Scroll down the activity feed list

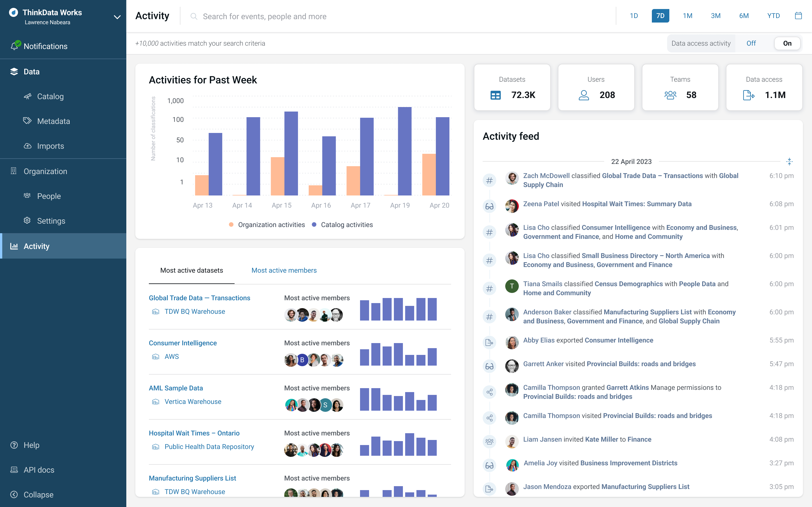pyautogui.click(x=790, y=162)
